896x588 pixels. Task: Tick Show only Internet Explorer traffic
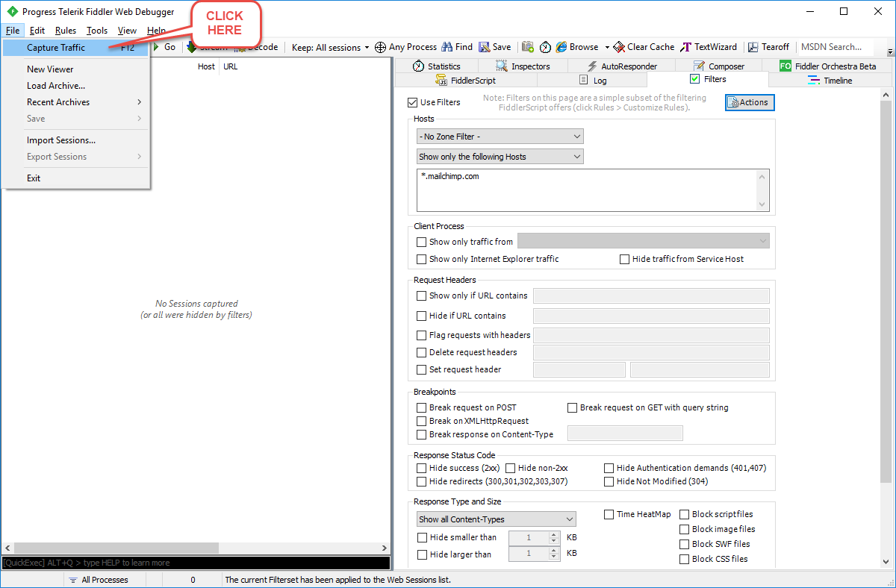(x=422, y=259)
